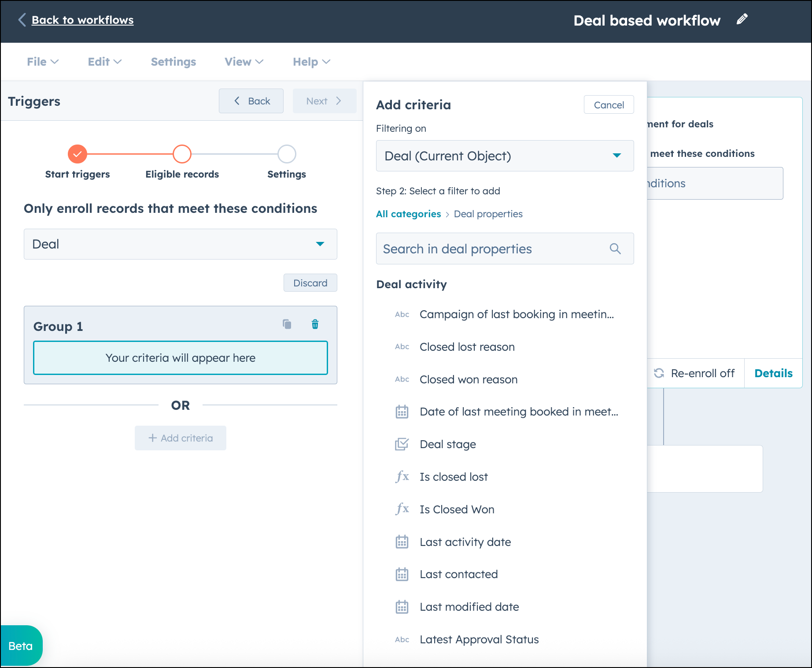Cancel adding criteria
The image size is (812, 668).
coord(609,105)
